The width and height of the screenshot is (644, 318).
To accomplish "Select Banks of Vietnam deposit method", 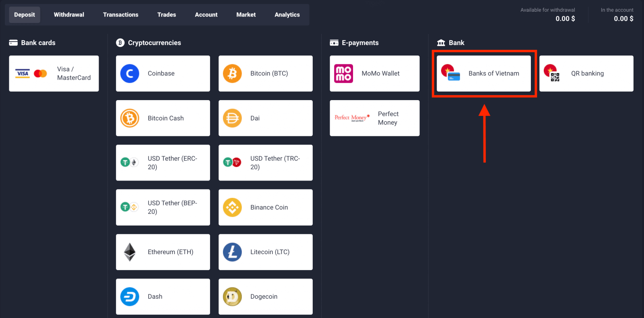I will 483,74.
